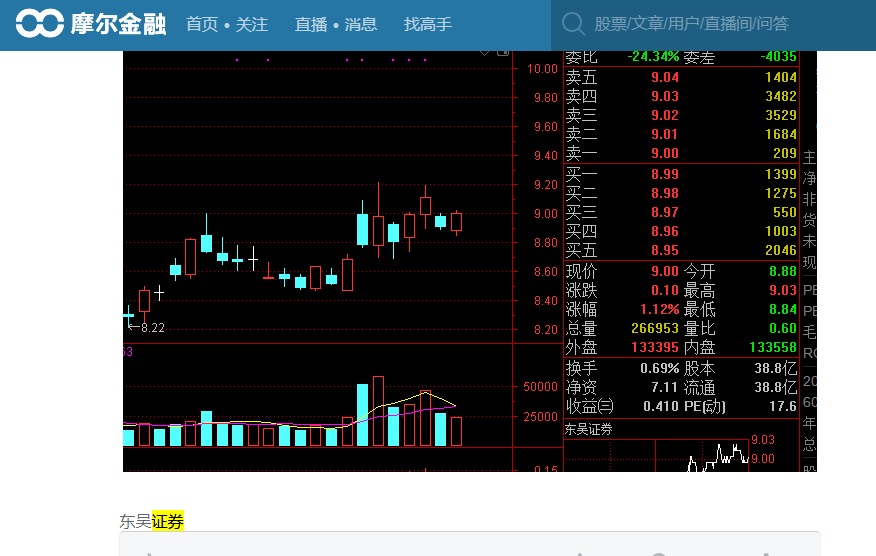Click the 买一 price 8.99
Viewport: 876px width, 556px height.
(x=665, y=174)
